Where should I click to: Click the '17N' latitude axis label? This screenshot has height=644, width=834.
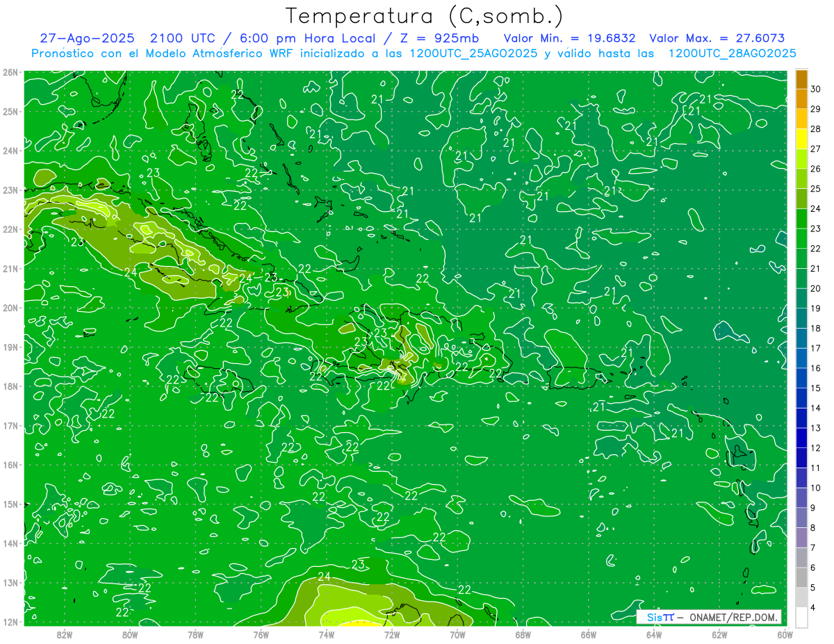[10, 425]
